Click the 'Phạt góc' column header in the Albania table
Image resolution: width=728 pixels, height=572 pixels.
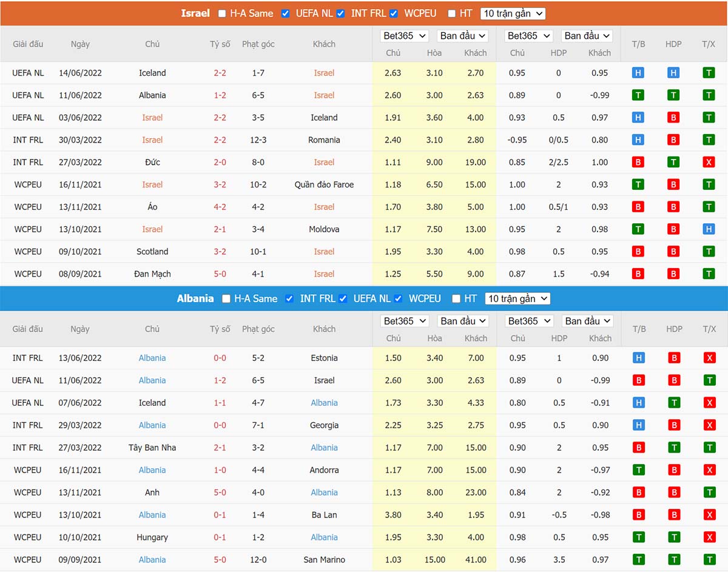(258, 329)
